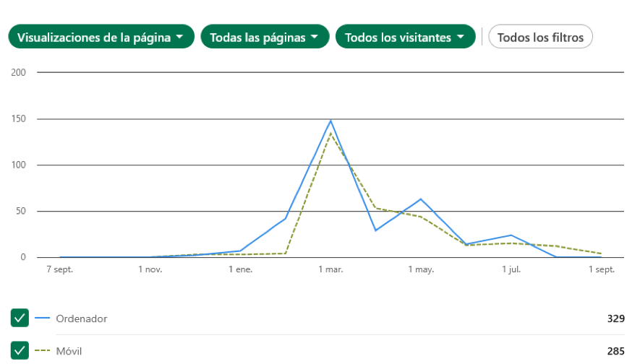Click the 1 ene. date label
Screen dimensions: 640x364
click(x=240, y=269)
